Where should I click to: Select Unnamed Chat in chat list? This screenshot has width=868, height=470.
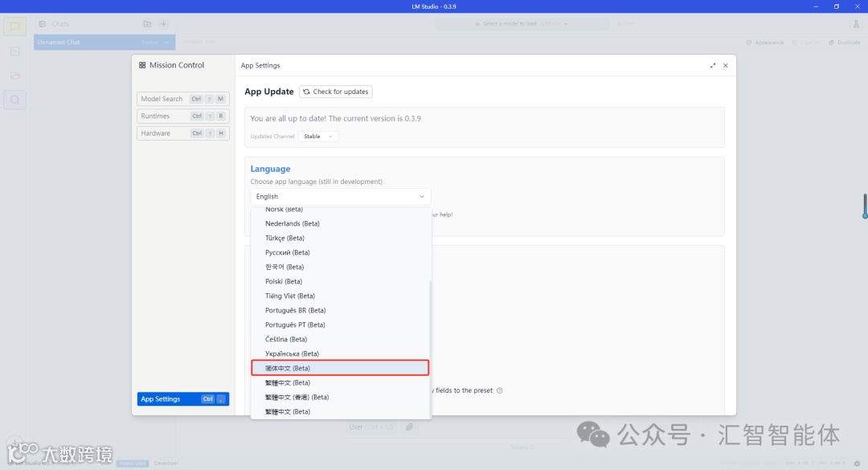[x=104, y=42]
